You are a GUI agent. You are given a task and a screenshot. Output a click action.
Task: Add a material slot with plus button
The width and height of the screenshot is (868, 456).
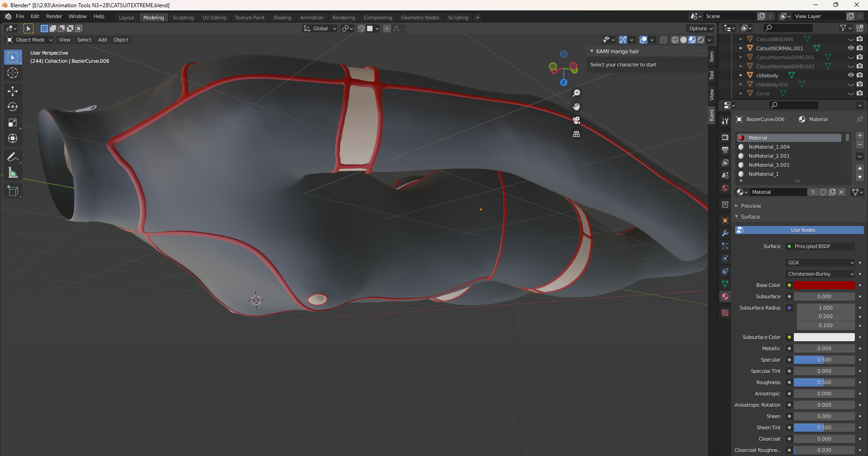point(860,136)
